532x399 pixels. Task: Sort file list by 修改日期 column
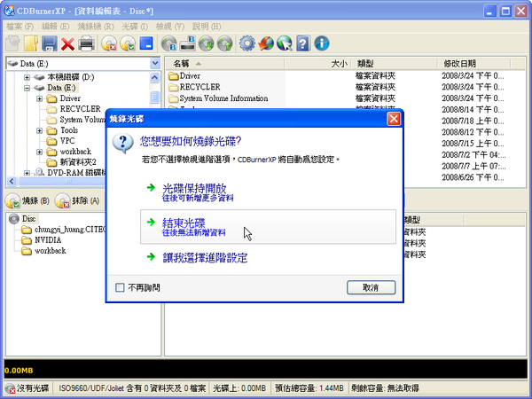pyautogui.click(x=473, y=64)
